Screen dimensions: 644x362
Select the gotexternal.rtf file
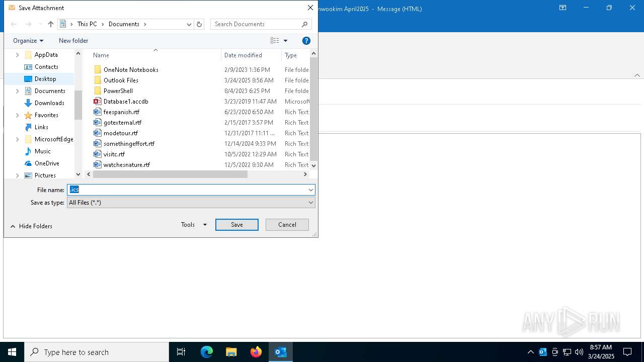point(122,123)
